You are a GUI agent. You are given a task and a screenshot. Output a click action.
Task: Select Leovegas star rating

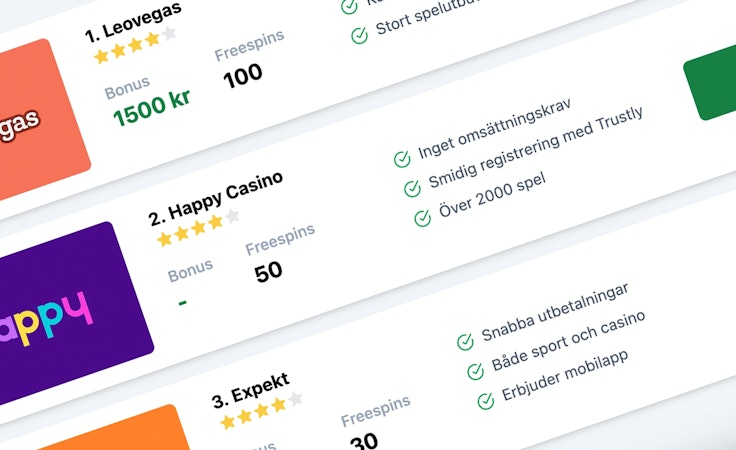pyautogui.click(x=135, y=45)
